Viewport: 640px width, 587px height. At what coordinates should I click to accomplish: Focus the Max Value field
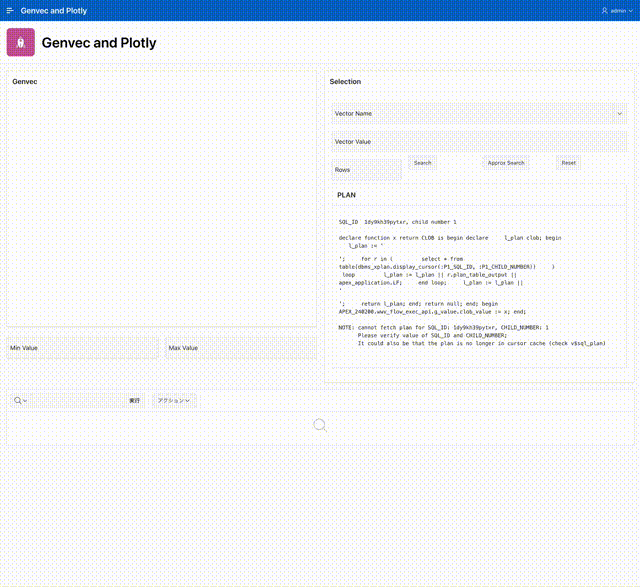click(241, 348)
